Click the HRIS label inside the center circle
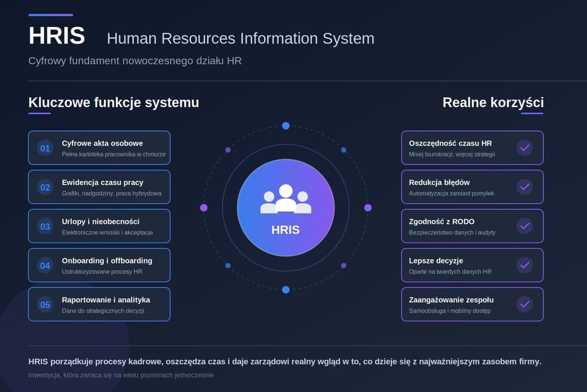 click(285, 230)
